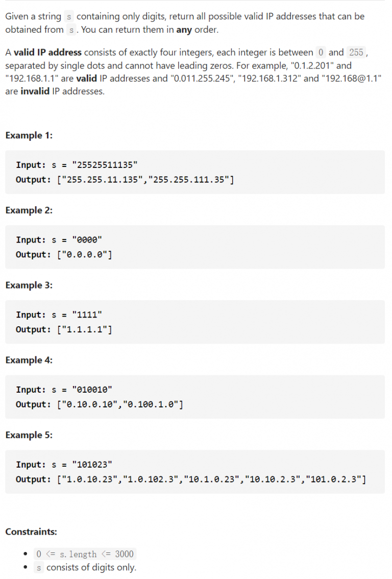Click the 'Constraints:' heading
The image size is (392, 579).
click(x=31, y=532)
